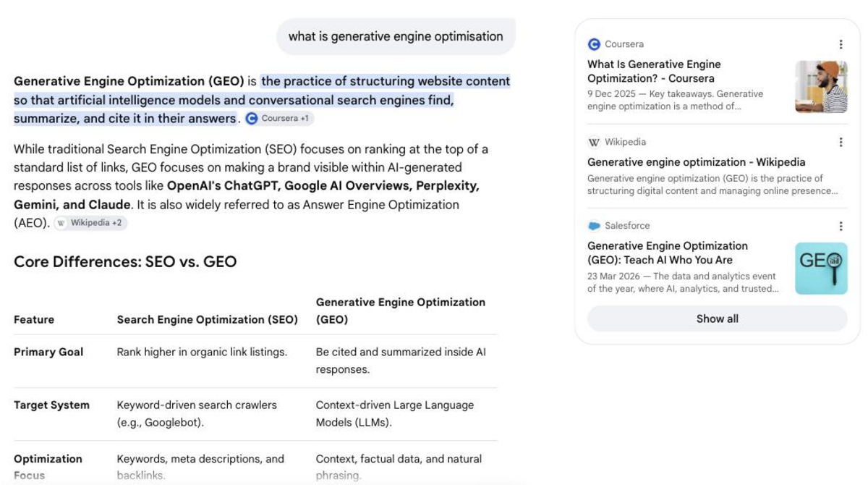Click 'Keywords, meta descriptions, and backlinks.' cell
Image resolution: width=868 pixels, height=485 pixels.
[x=200, y=467]
